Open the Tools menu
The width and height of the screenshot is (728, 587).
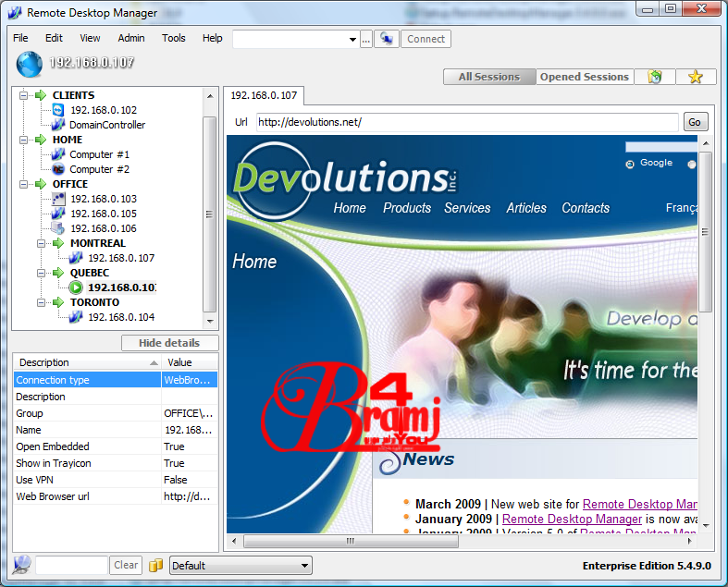click(173, 38)
